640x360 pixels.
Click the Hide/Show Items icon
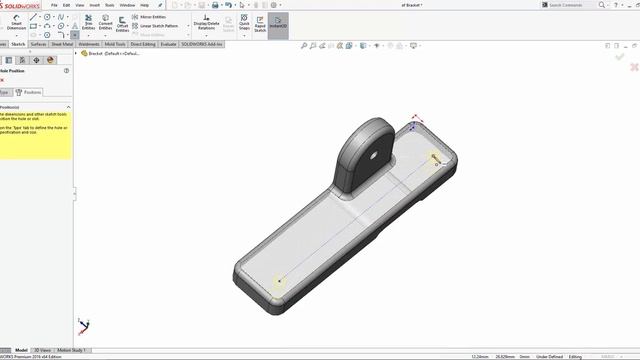[377, 46]
